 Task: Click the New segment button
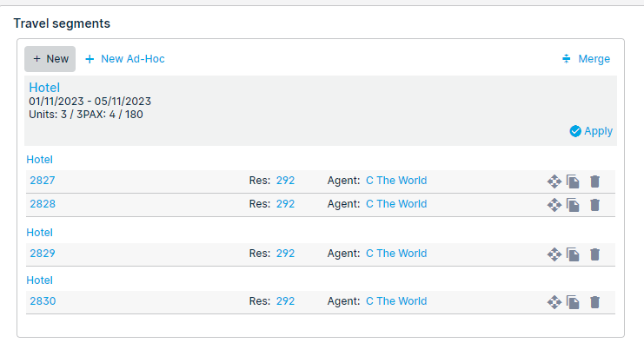coord(50,59)
